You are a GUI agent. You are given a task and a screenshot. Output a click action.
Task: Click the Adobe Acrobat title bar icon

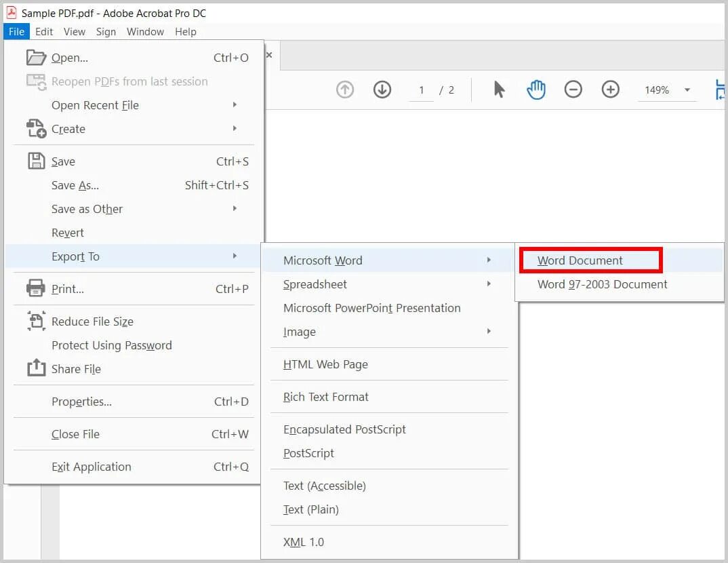click(11, 12)
